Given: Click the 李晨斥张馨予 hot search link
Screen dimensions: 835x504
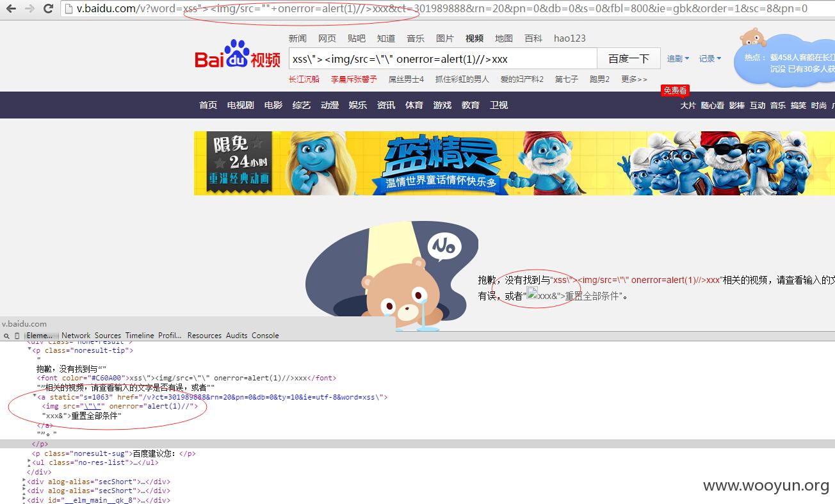Looking at the screenshot, I should pos(354,79).
